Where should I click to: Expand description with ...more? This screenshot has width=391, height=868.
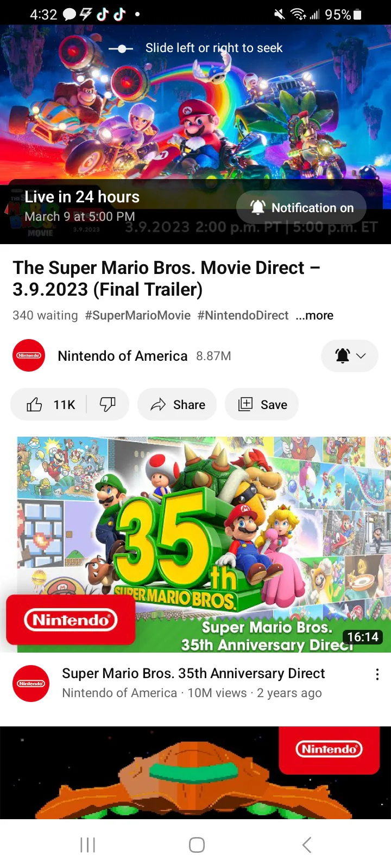click(314, 315)
